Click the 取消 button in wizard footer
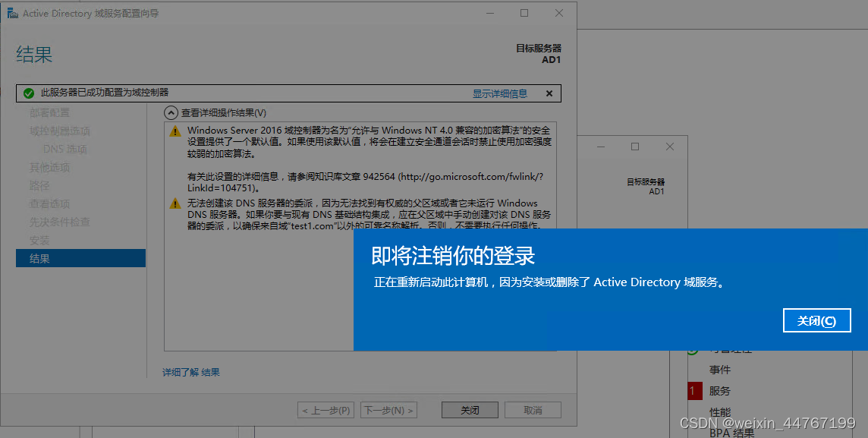This screenshot has height=438, width=868. click(x=533, y=411)
